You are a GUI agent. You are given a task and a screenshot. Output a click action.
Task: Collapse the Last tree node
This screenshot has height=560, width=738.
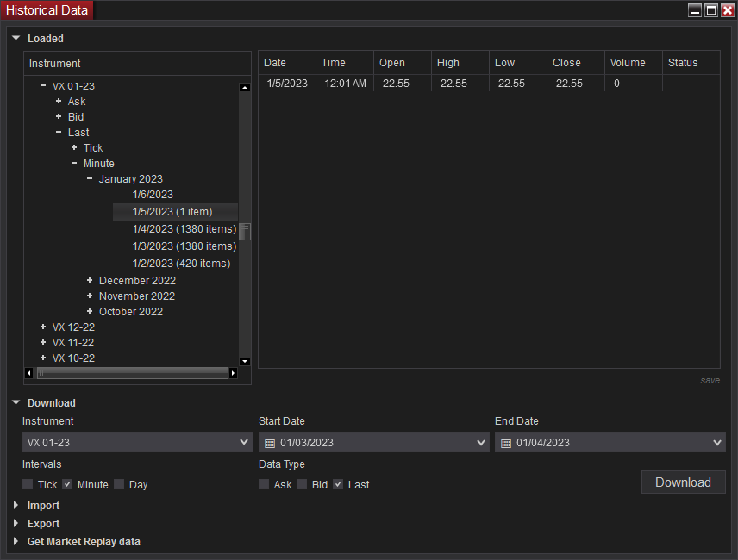59,132
